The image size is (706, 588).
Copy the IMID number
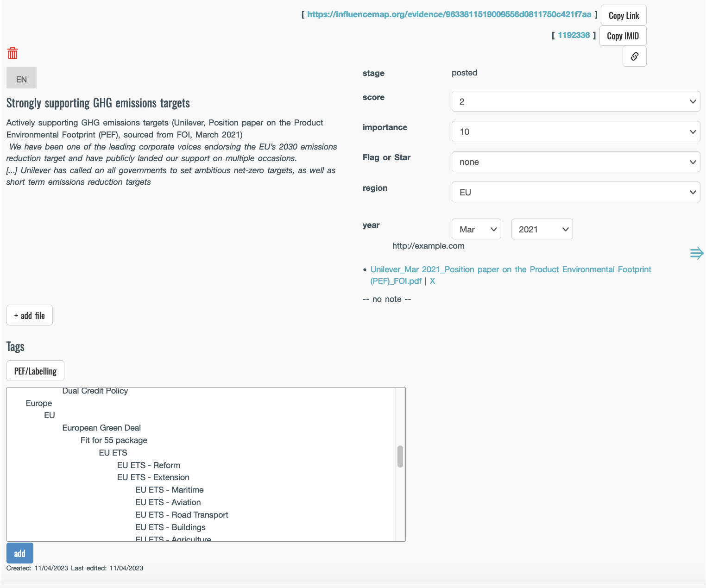623,36
